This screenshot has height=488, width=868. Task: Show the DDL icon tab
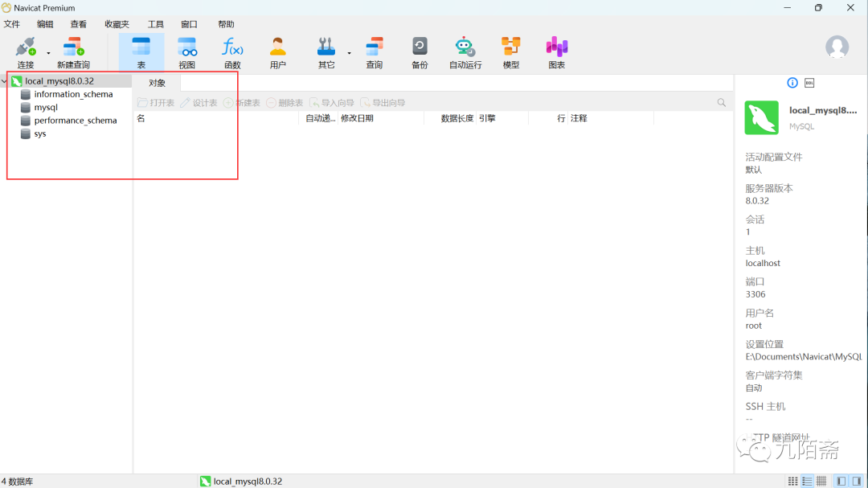pos(809,83)
